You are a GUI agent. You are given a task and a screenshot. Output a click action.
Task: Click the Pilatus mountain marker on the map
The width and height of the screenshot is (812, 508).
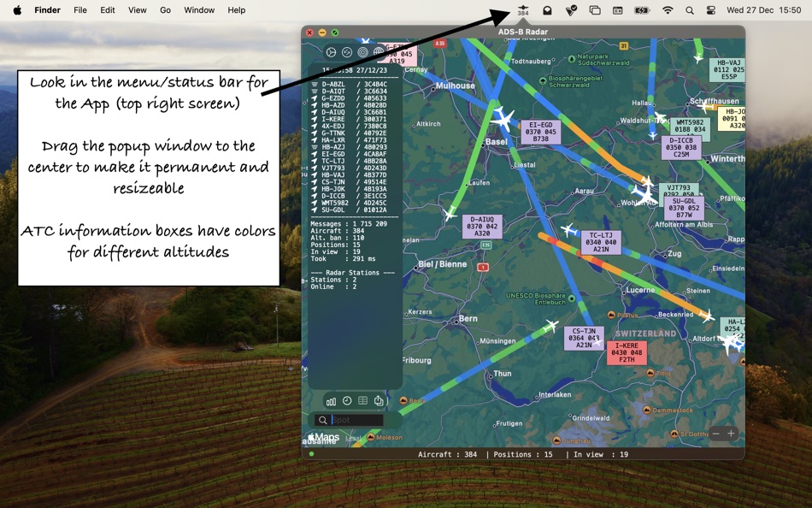point(611,316)
